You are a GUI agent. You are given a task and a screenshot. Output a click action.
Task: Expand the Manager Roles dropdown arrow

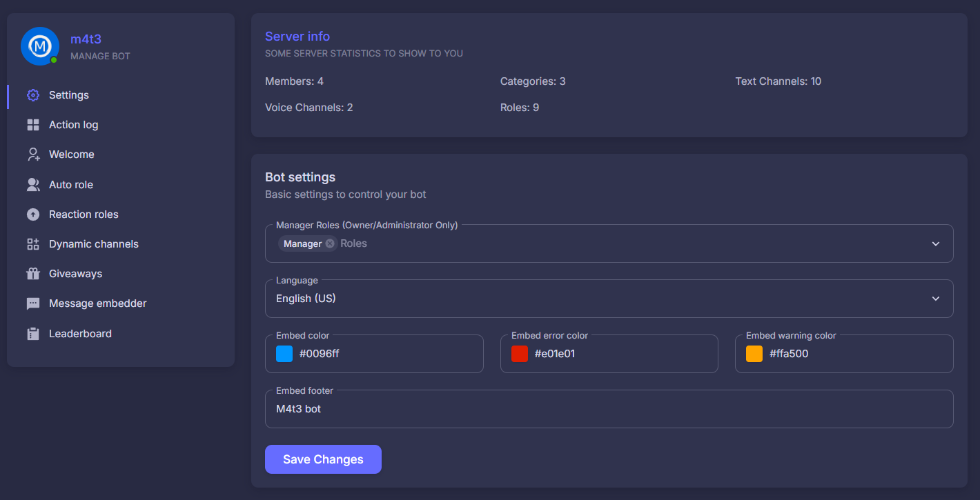pyautogui.click(x=936, y=243)
